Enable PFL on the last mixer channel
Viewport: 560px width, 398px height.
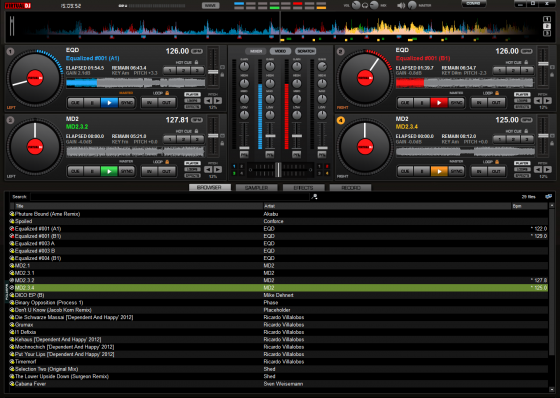pyautogui.click(x=322, y=155)
